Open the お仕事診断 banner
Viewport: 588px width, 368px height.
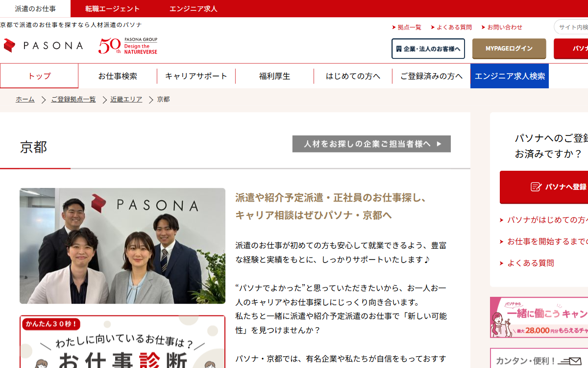point(122,342)
